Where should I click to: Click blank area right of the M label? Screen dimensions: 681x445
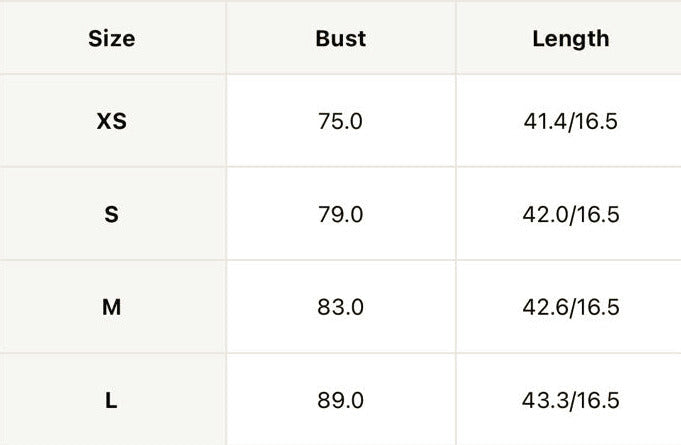coord(173,307)
